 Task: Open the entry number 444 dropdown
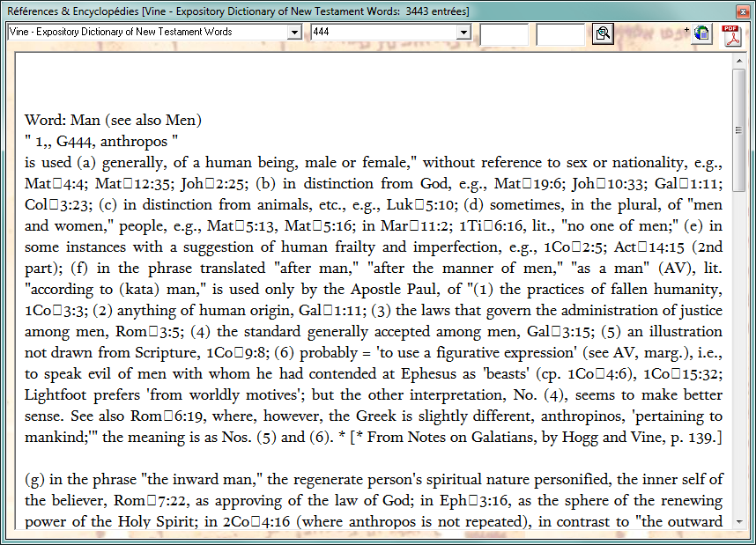coord(463,33)
